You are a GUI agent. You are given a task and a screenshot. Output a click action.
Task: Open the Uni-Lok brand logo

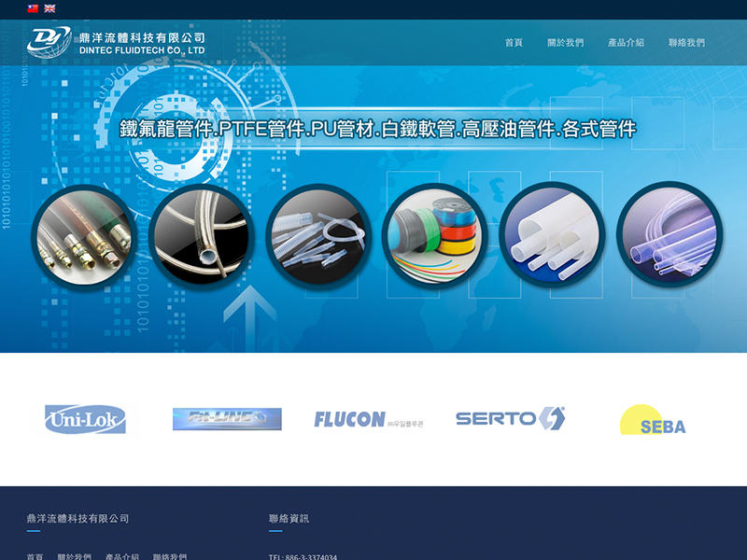[87, 419]
